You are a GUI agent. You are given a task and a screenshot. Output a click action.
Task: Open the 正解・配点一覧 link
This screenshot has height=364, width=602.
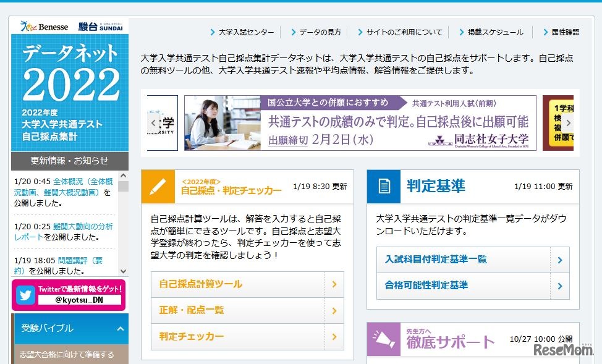[x=247, y=310]
